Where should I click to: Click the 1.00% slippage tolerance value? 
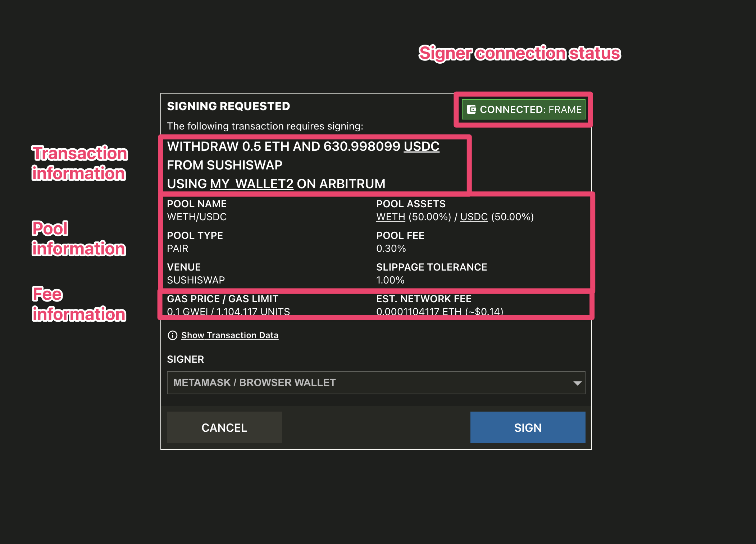point(390,280)
